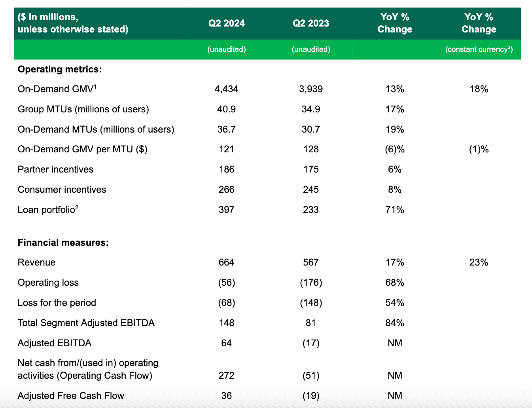Click the Adjusted EBITDA NM cell
532x408 pixels.
point(395,343)
